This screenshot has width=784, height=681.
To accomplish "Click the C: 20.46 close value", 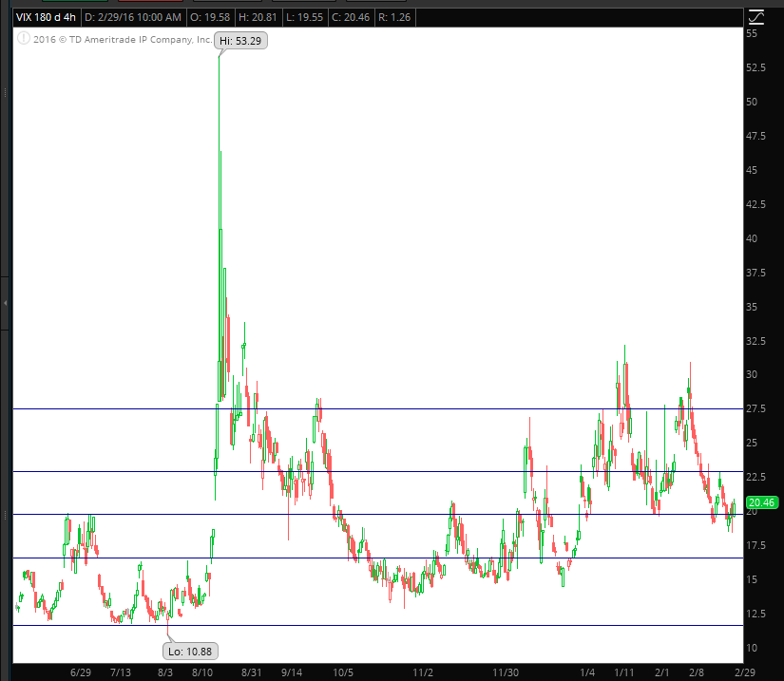I will (351, 17).
